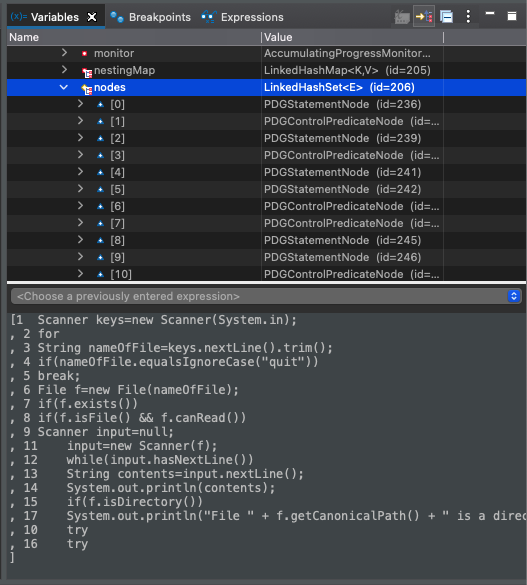
Task: Click the Name column header
Action: [x=134, y=37]
